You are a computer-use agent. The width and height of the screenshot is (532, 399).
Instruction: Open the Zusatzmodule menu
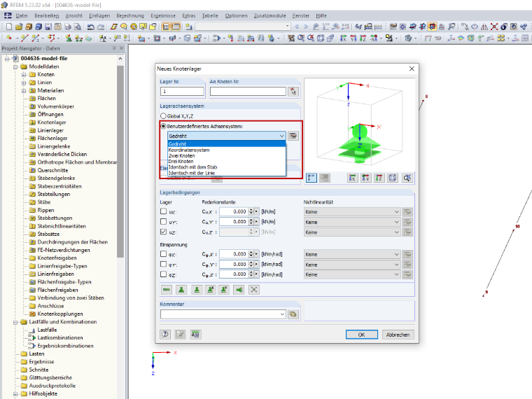pyautogui.click(x=269, y=15)
